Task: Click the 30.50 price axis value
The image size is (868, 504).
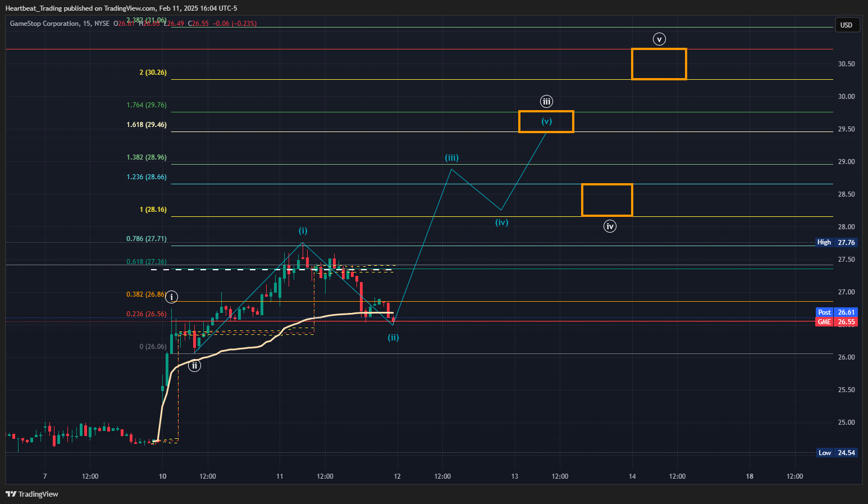Action: click(846, 64)
